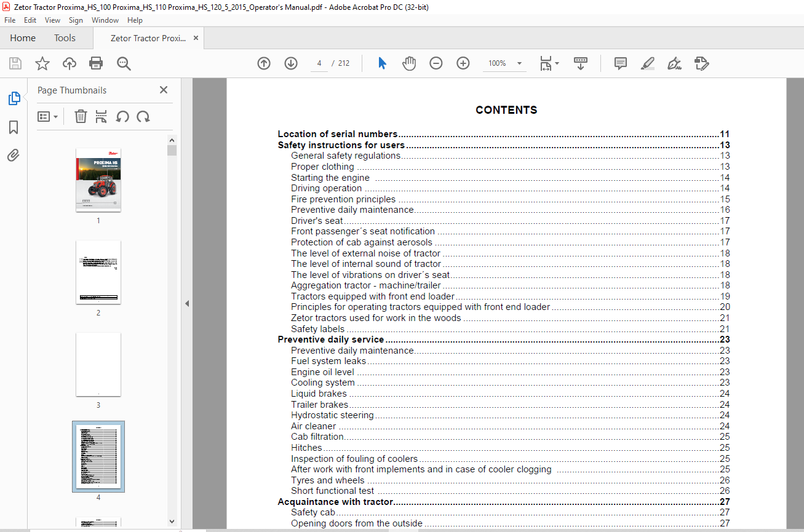Select page 1 thumbnail
Viewport: 804px width, 532px height.
[98, 180]
